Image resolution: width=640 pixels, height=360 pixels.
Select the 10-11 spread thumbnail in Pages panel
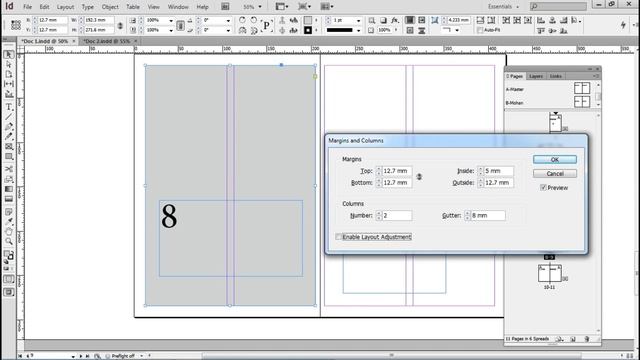point(549,273)
